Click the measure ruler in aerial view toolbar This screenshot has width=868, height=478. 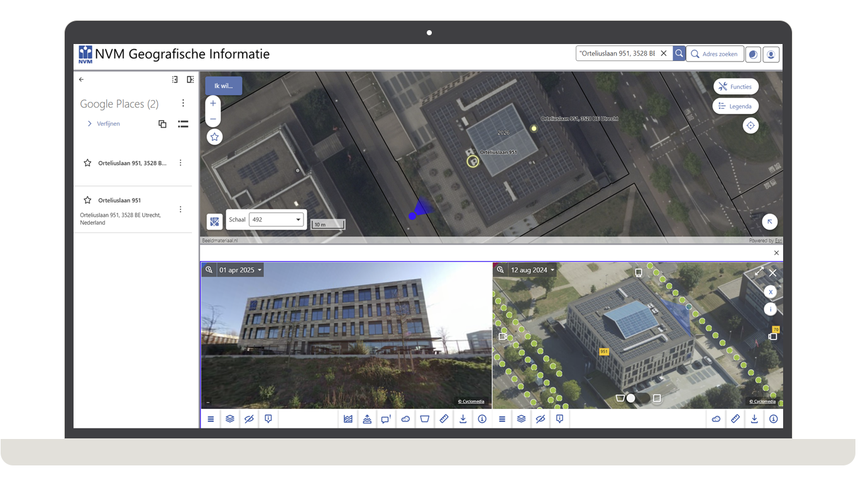pyautogui.click(x=735, y=419)
